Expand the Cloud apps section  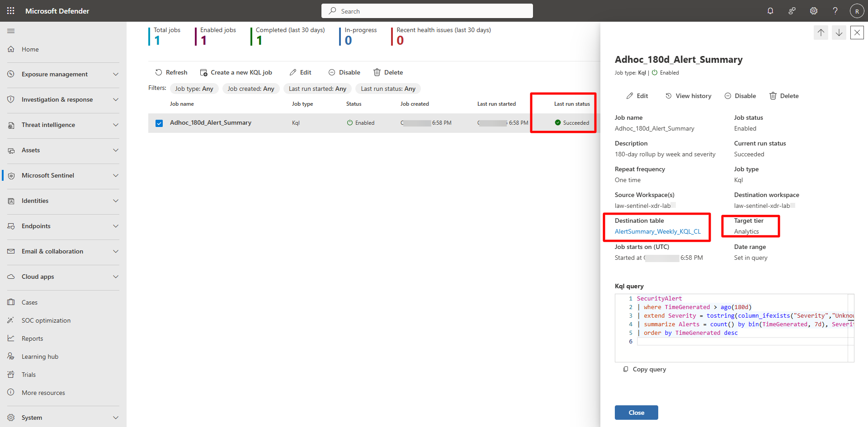(63, 277)
